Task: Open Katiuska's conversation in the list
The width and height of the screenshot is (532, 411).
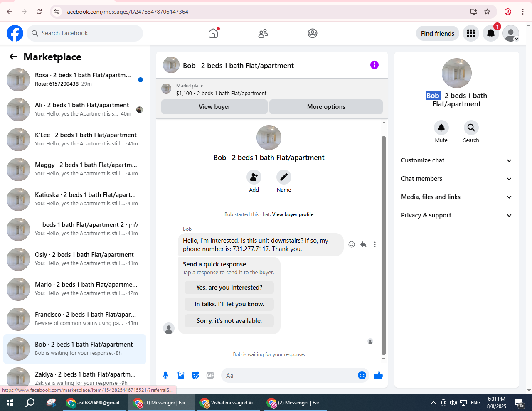Action: tap(75, 199)
